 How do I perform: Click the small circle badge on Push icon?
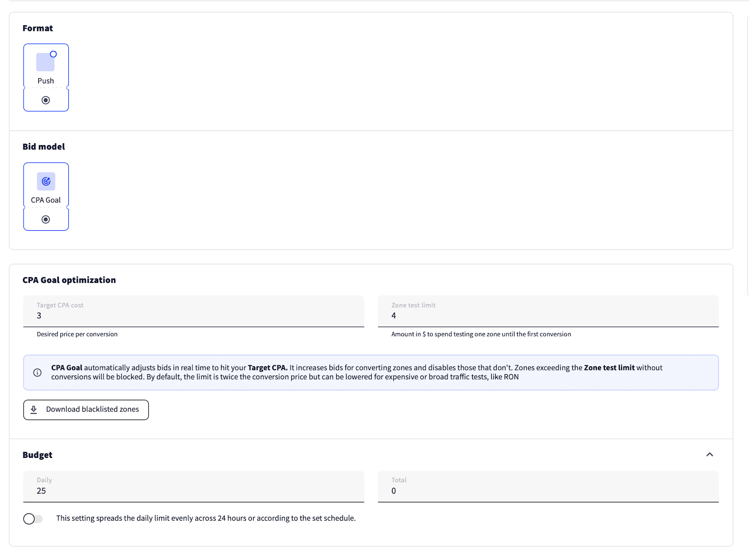[53, 54]
